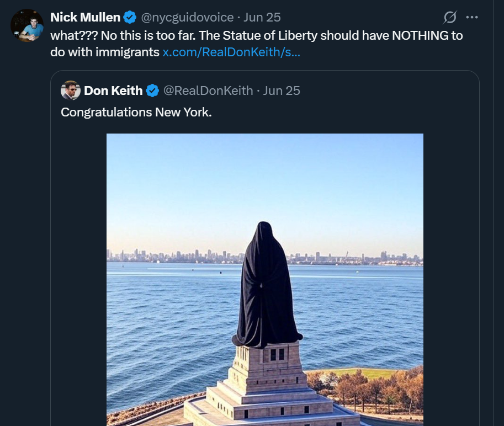Open the Jun 25 timestamp beside @RealDonKeith

point(282,90)
